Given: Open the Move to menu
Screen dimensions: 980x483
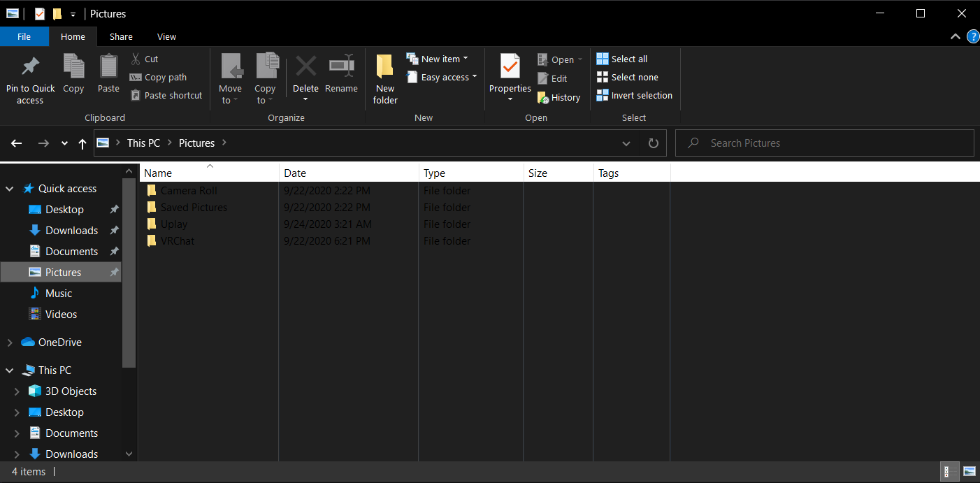Looking at the screenshot, I should 230,79.
